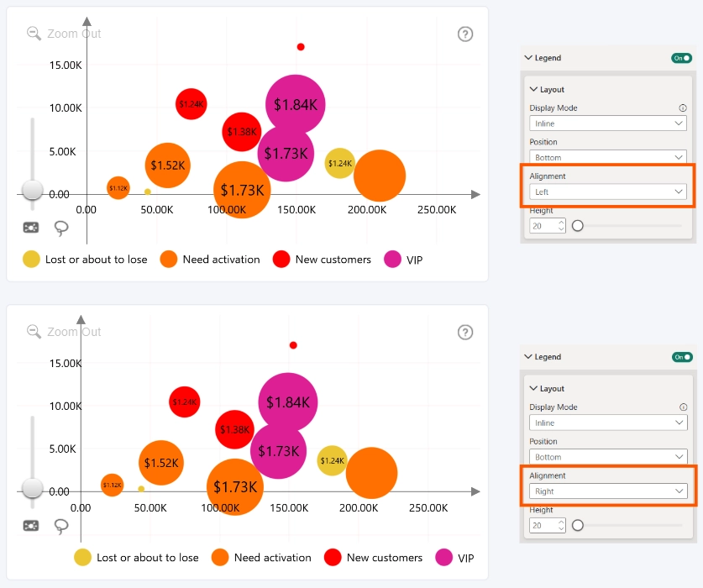Select the rectangle selection tool in top chart

tap(31, 228)
